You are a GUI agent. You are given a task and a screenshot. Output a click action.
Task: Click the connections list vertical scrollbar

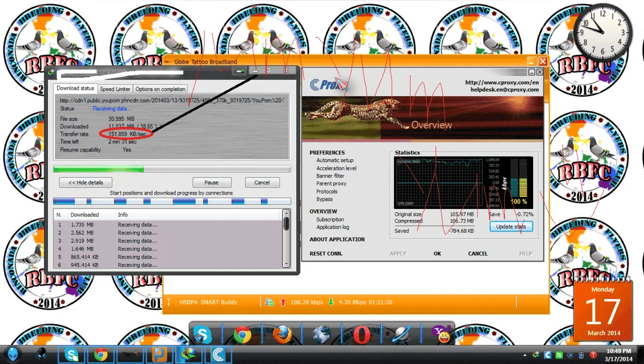(x=287, y=238)
